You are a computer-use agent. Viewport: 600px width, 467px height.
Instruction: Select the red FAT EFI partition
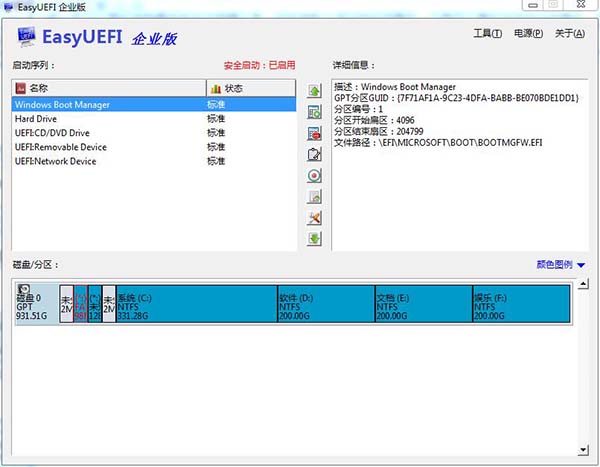[x=81, y=304]
